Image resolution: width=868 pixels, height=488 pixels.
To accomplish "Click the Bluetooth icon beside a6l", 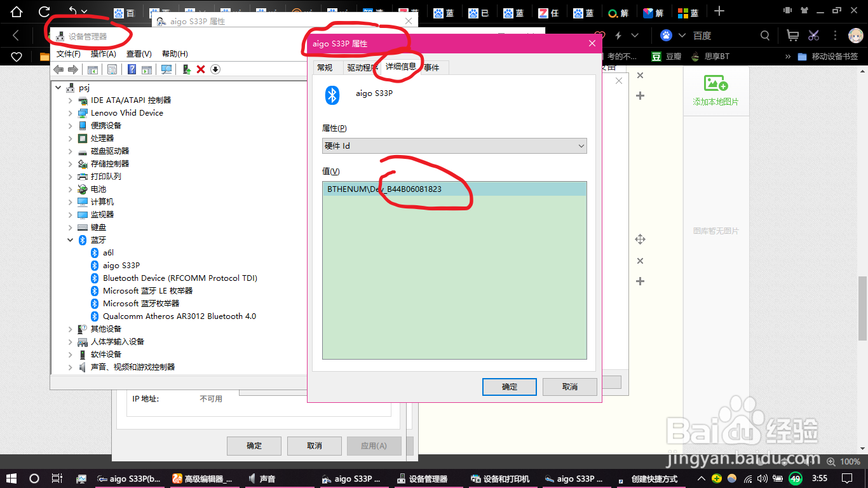I will click(x=95, y=253).
